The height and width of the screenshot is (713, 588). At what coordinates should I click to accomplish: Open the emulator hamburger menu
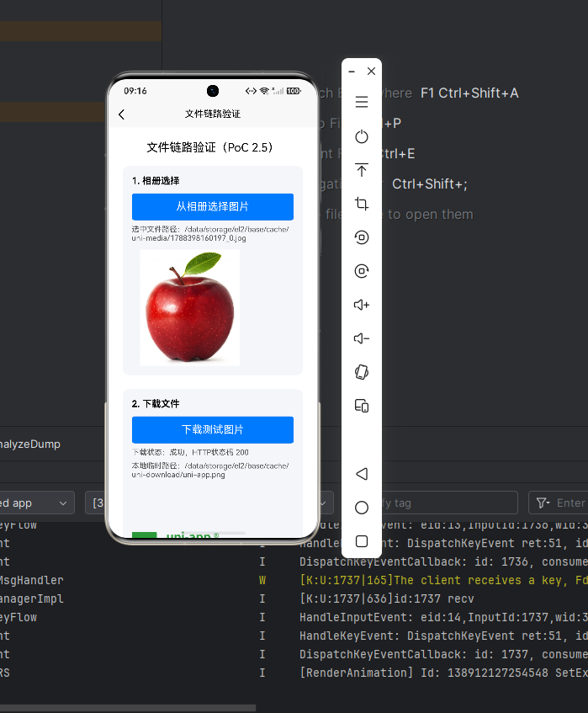[x=361, y=102]
